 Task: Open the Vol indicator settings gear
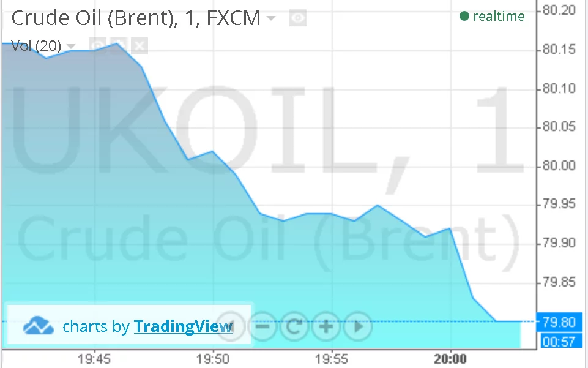click(119, 45)
